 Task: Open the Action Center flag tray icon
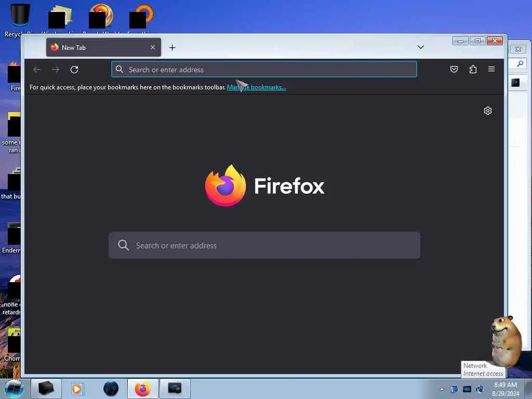click(x=454, y=389)
